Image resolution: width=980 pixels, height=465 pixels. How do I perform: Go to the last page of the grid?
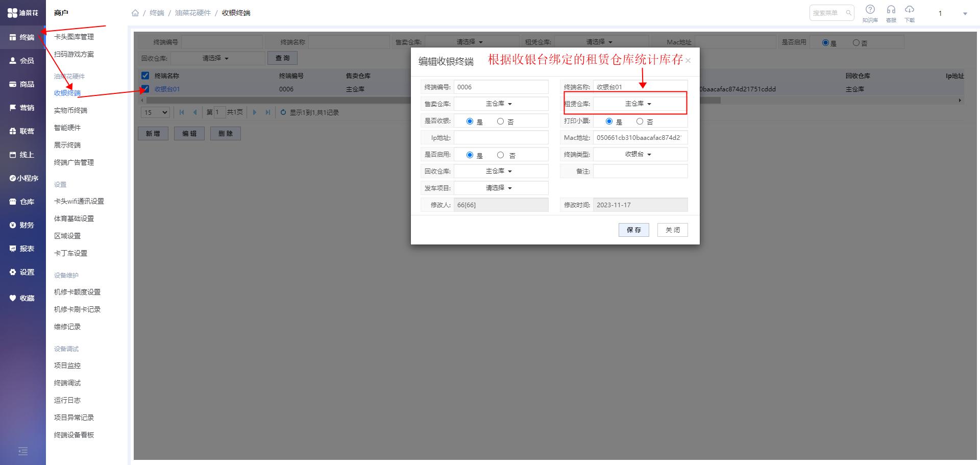(268, 112)
